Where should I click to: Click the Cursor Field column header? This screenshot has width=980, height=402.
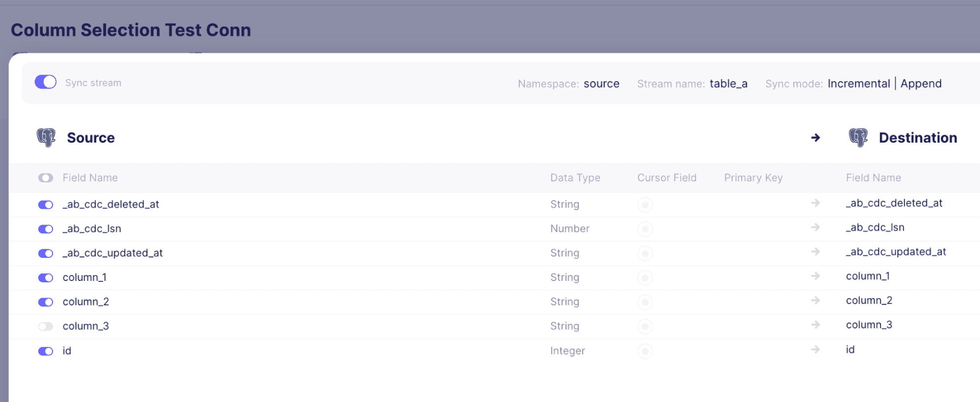click(667, 178)
